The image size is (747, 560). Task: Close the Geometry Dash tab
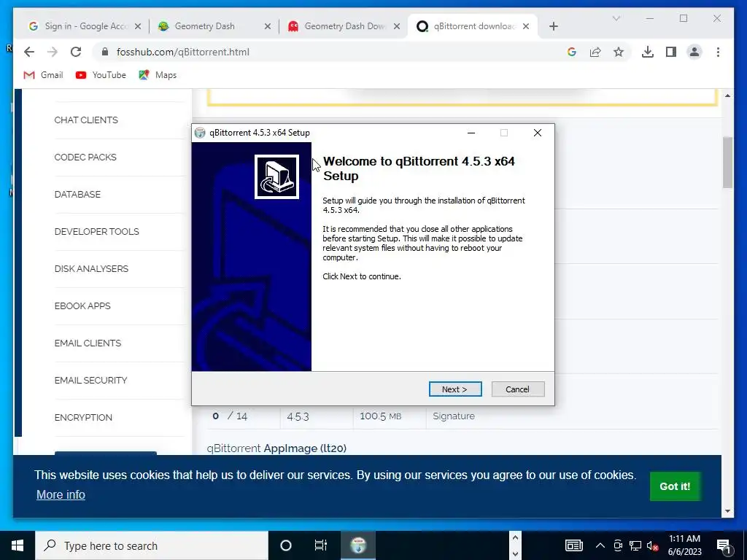(268, 26)
